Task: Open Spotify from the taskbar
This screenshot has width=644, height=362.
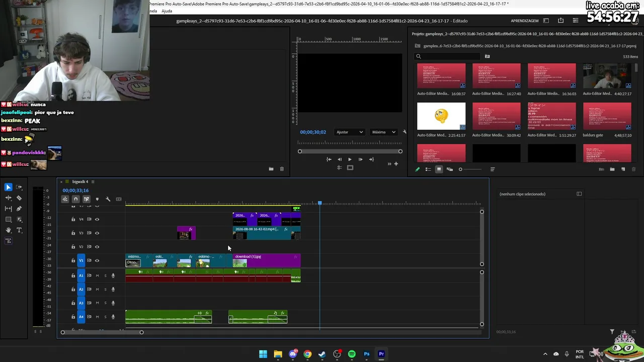Action: 352,354
